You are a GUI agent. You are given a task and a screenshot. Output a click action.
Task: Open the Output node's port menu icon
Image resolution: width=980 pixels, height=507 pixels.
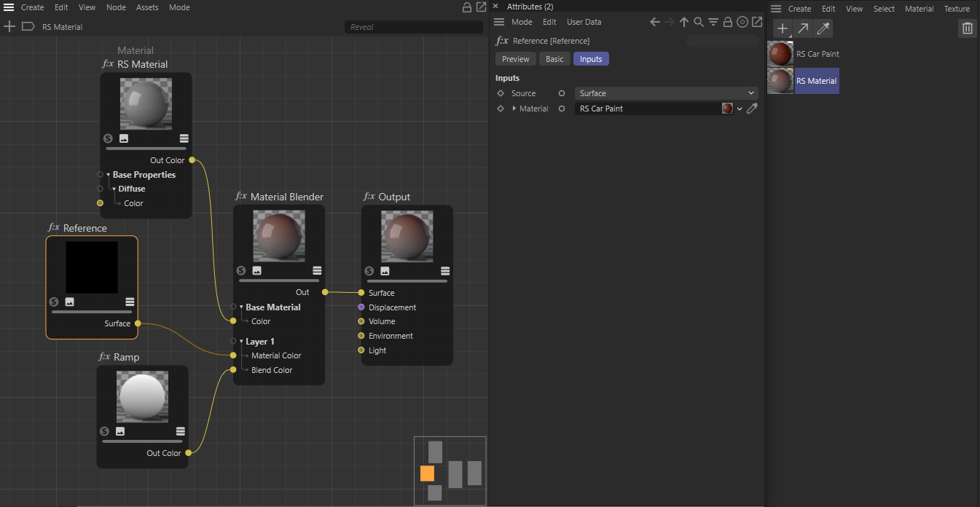tap(444, 271)
